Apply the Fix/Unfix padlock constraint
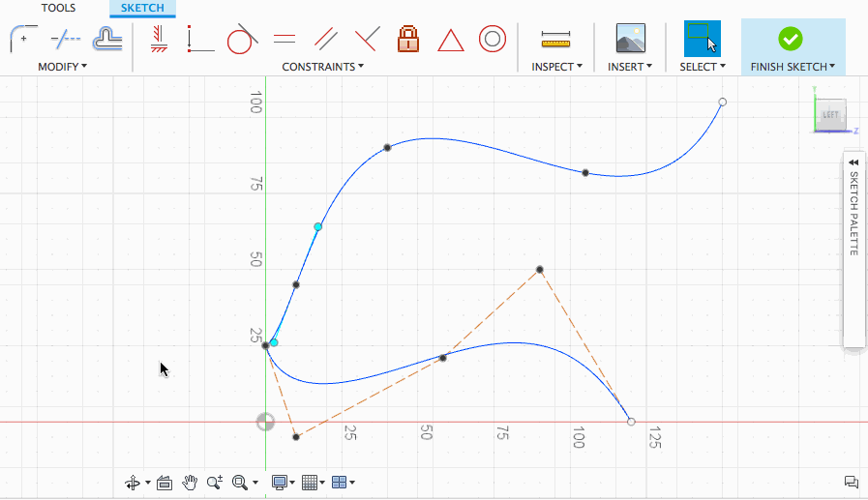The width and height of the screenshot is (868, 500). coord(408,39)
